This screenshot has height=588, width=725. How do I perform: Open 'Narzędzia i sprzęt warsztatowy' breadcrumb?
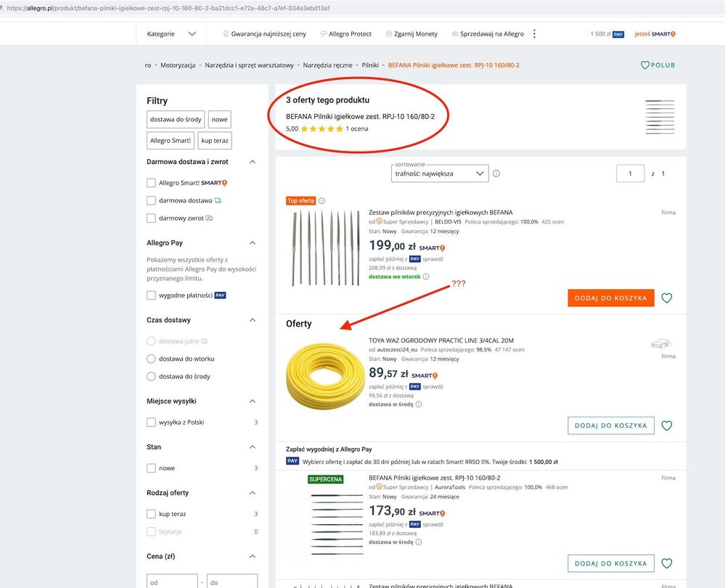(249, 65)
